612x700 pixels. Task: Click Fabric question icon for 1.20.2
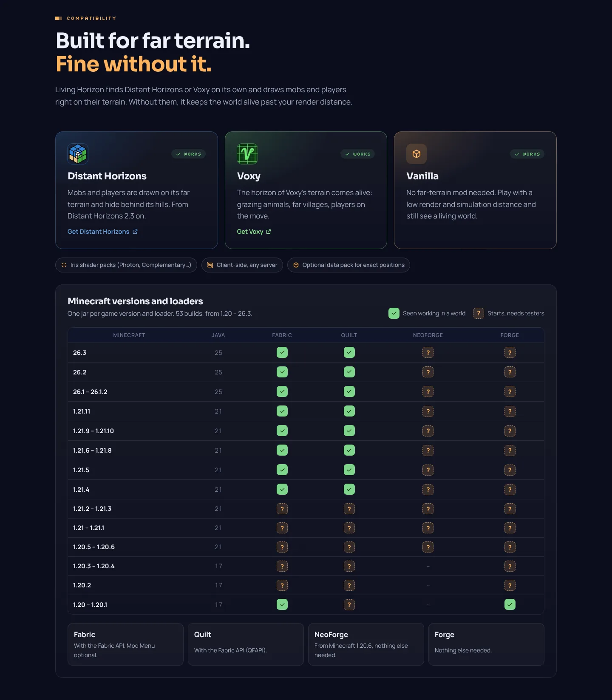[x=282, y=585]
